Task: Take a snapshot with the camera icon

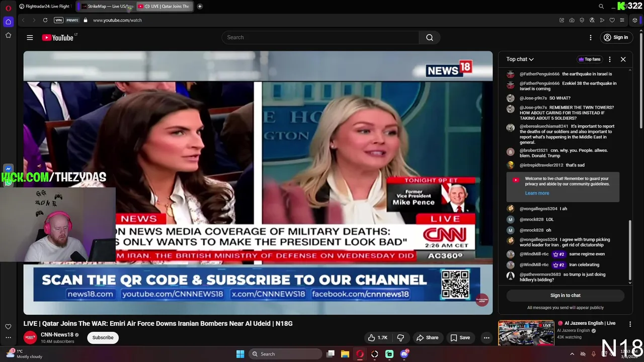Action: [x=572, y=20]
